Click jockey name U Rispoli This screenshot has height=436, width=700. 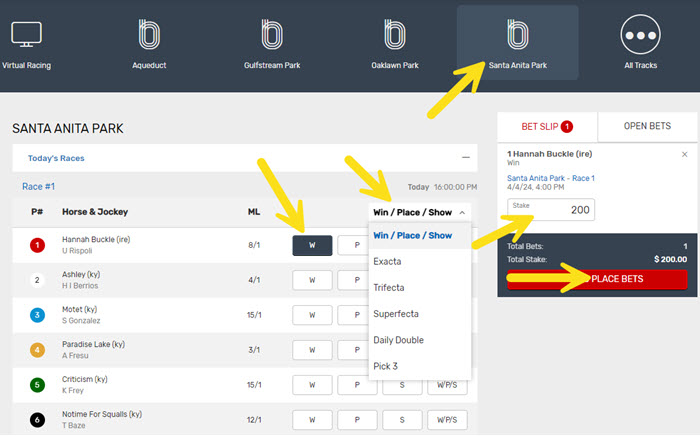tap(77, 251)
